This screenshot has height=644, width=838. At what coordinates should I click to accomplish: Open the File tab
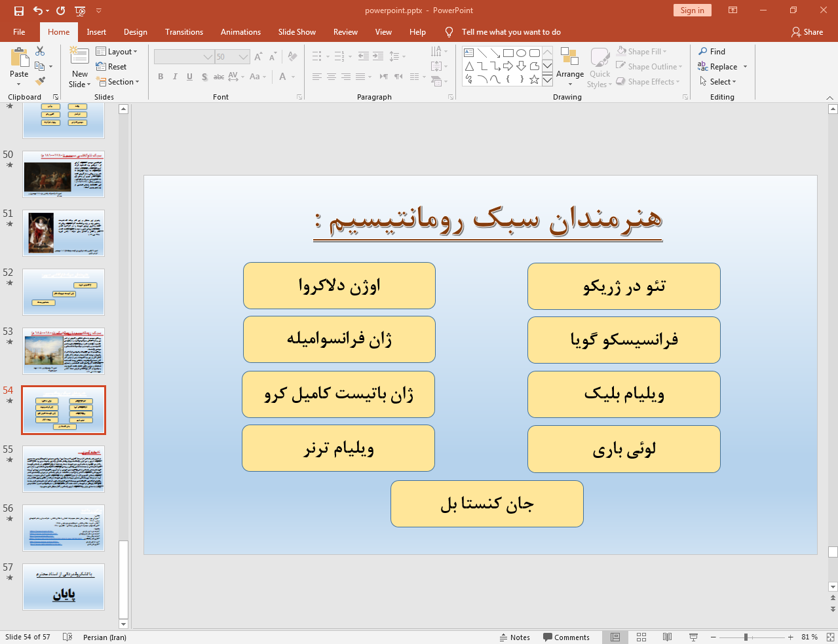(19, 32)
